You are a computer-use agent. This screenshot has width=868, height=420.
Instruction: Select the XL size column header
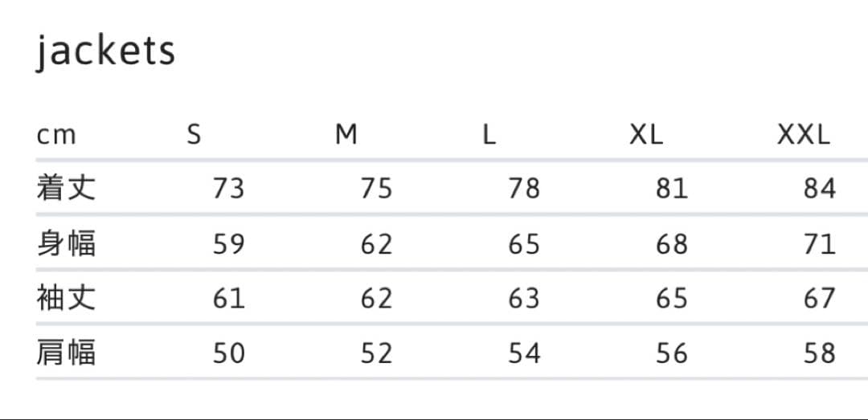[646, 135]
